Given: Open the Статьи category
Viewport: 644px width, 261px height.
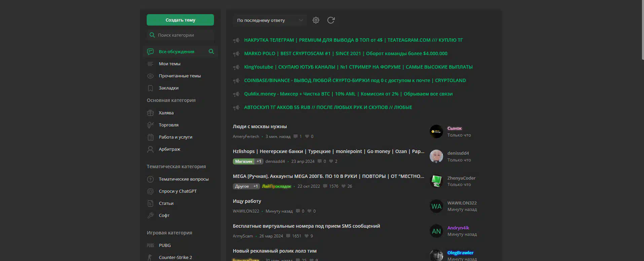Looking at the screenshot, I should tap(166, 203).
